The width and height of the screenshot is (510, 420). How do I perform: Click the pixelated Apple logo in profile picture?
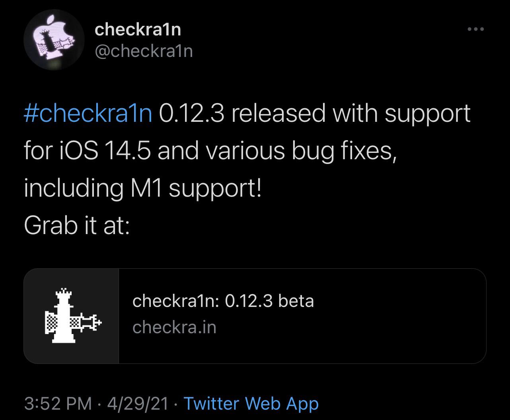point(55,40)
